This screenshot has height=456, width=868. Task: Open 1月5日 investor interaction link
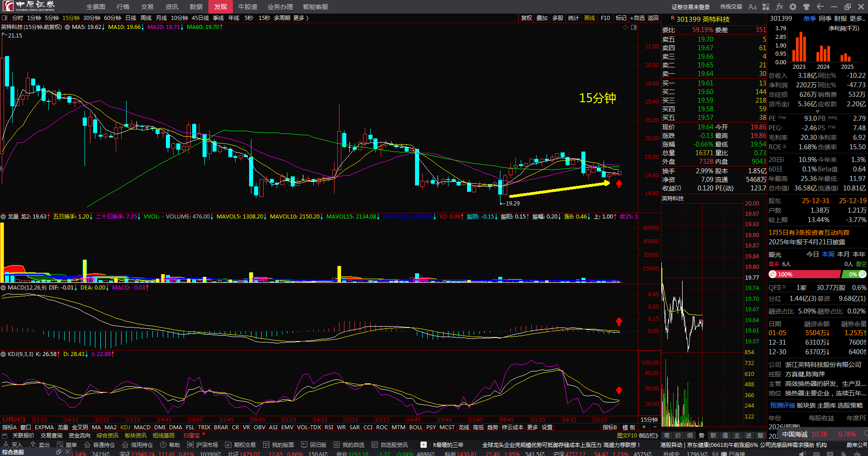[x=809, y=233]
